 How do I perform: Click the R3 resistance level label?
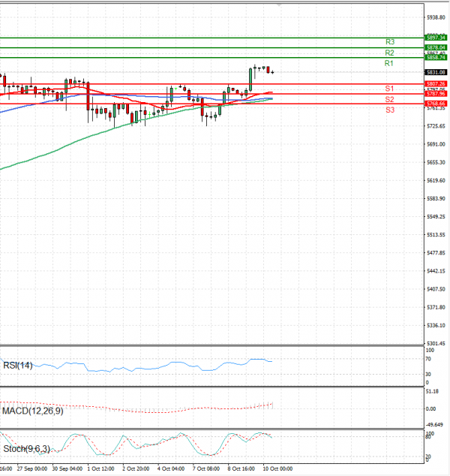(390, 42)
